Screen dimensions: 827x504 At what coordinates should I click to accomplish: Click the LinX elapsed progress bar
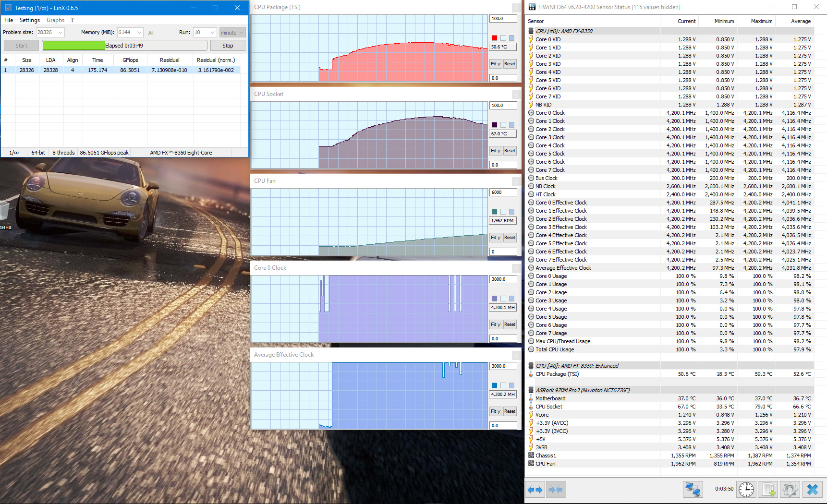[x=125, y=46]
